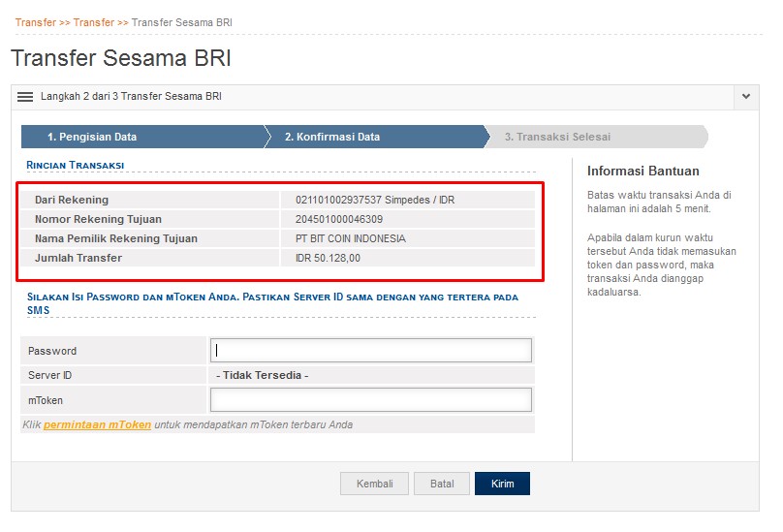Click the amount IDR 50.128,00

328,259
